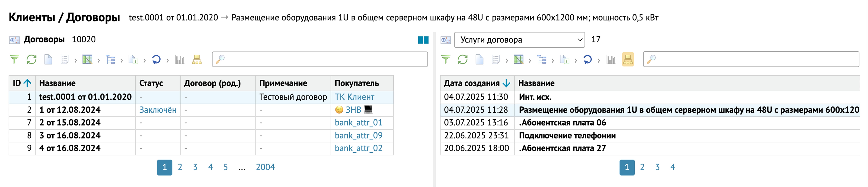Open buyer link ТК Клиент
Viewport: 868px width, 187px height.
pos(354,97)
